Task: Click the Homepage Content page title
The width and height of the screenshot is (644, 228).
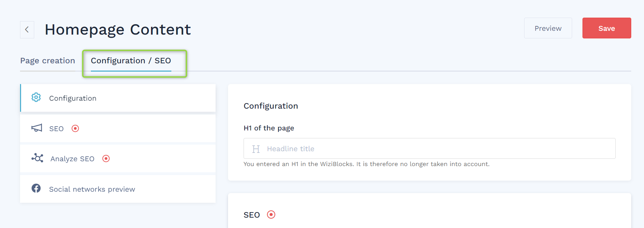Action: [x=118, y=29]
